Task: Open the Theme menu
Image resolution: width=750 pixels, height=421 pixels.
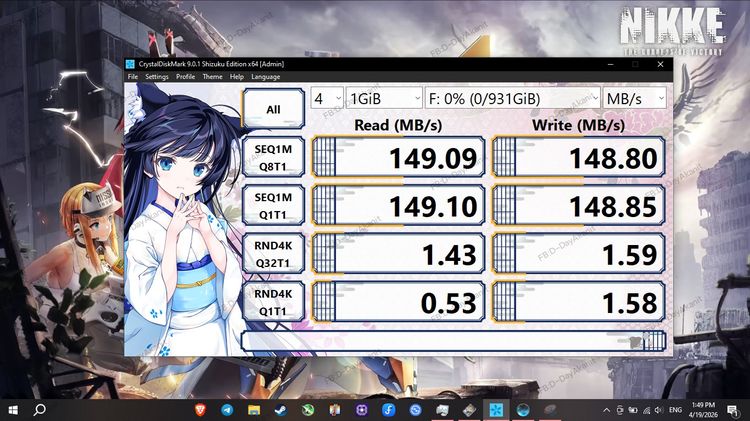Action: pos(212,77)
